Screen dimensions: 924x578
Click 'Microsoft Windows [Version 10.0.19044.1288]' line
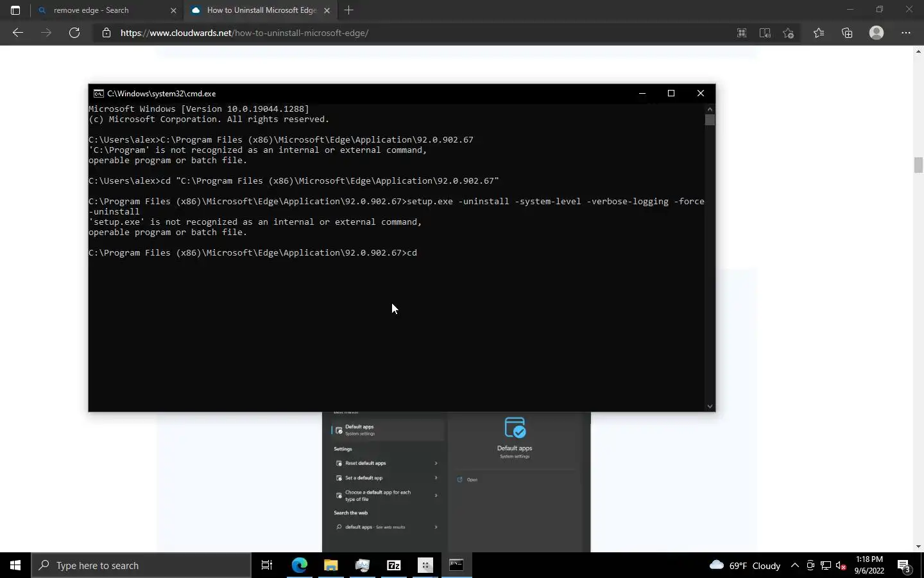pyautogui.click(x=199, y=109)
